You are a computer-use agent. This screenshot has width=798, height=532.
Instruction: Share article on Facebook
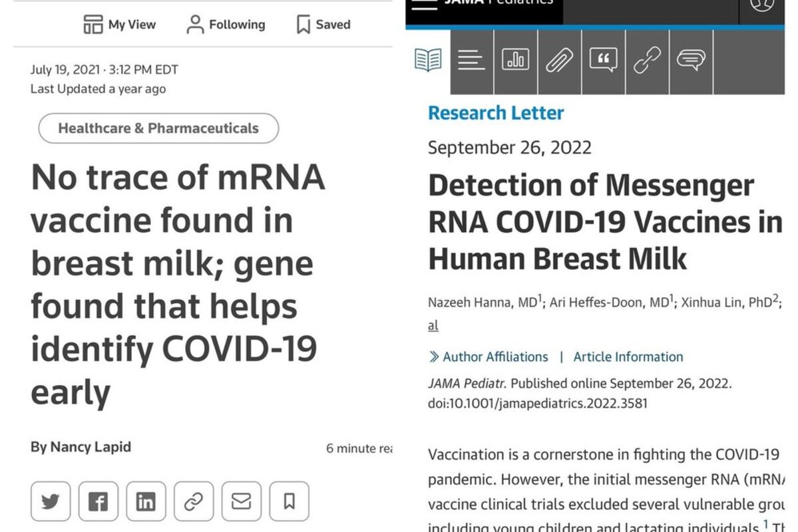pyautogui.click(x=99, y=501)
